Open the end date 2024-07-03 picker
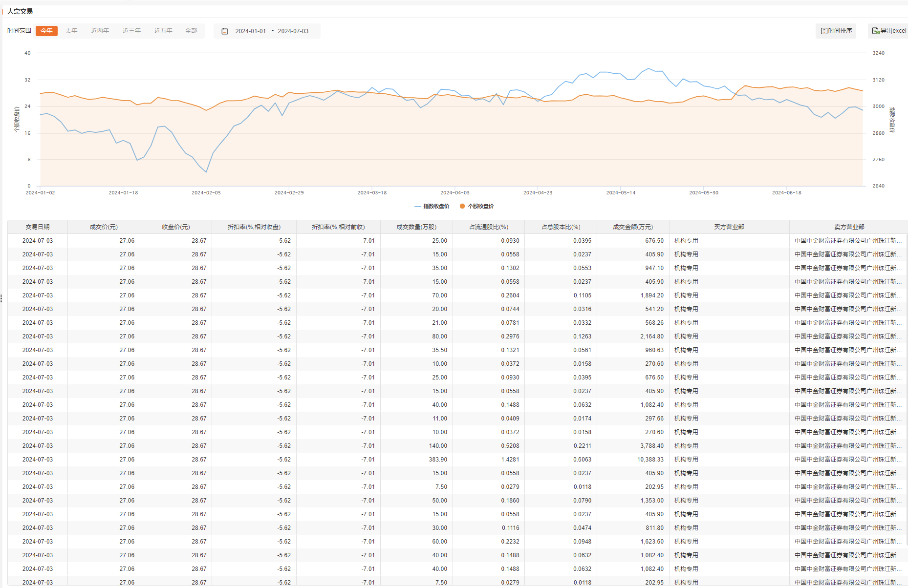This screenshot has height=588, width=908. coord(293,31)
